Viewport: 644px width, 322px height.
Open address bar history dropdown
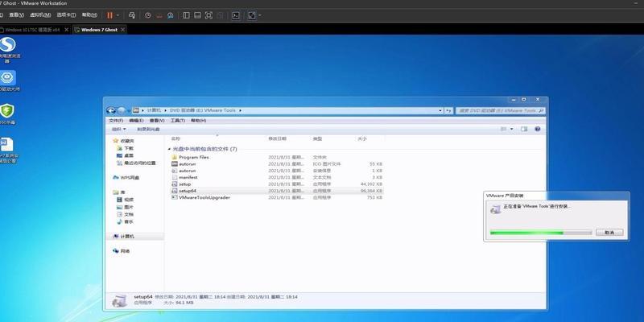[x=440, y=110]
